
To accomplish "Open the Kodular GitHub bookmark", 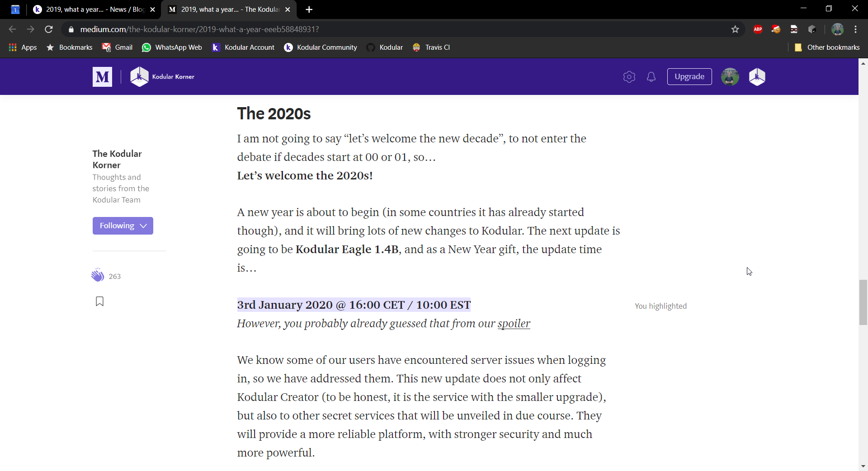I will tap(385, 47).
